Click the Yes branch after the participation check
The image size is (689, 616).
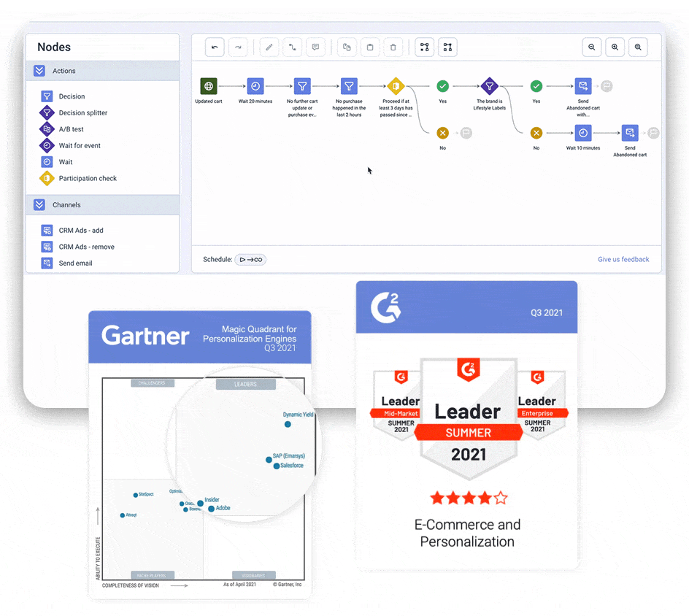coord(443,86)
